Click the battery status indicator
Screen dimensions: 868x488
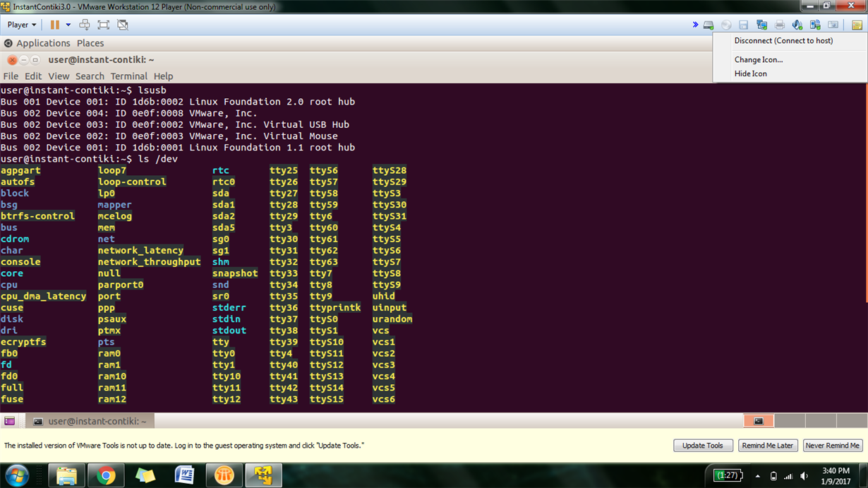[727, 475]
